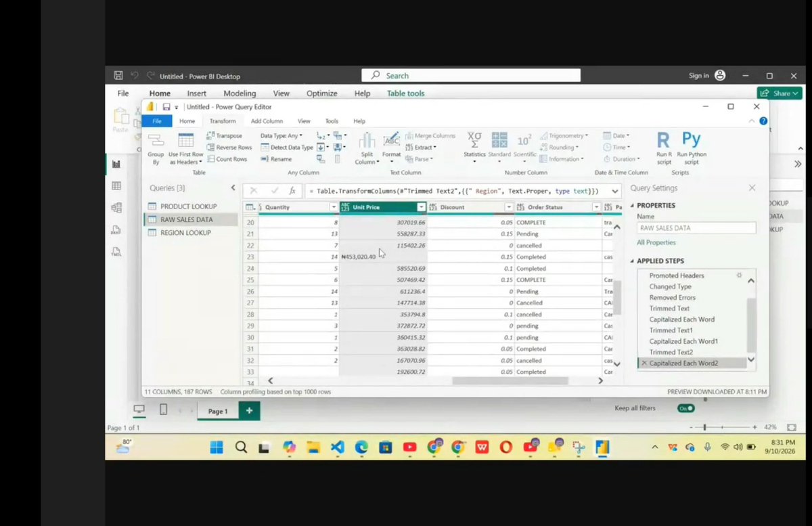812x526 pixels.
Task: Select the Page 1 tab
Action: [218, 411]
